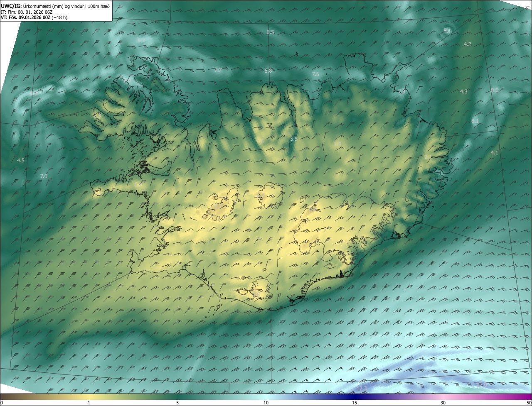Click the 5.5 precipitation value on the map
The width and height of the screenshot is (532, 406).
(x=293, y=139)
